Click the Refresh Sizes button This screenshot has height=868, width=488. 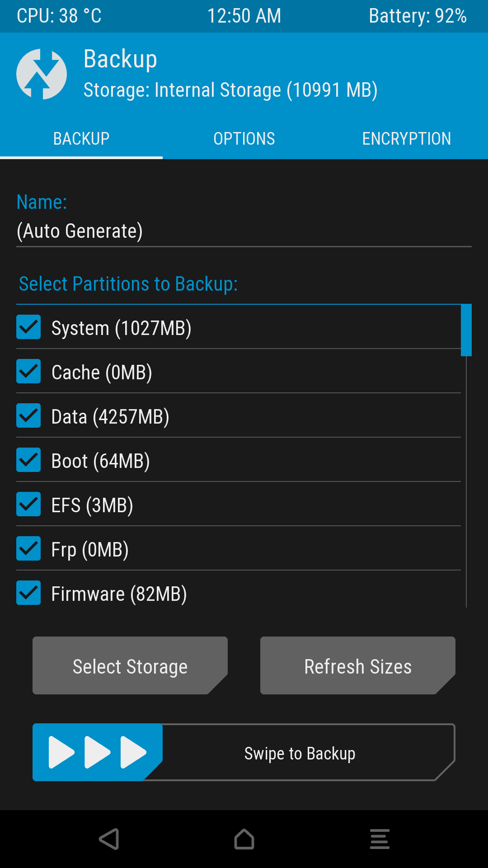(357, 665)
